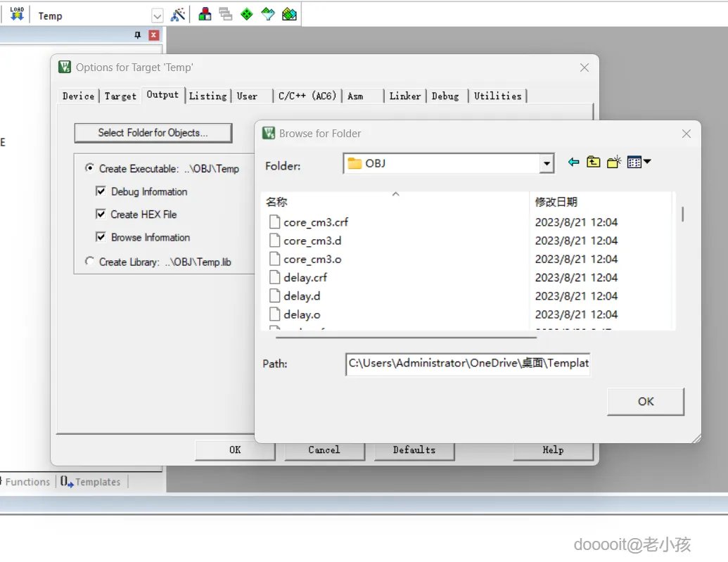
Task: Click the LOAD download icon in toolbar
Action: 17,14
